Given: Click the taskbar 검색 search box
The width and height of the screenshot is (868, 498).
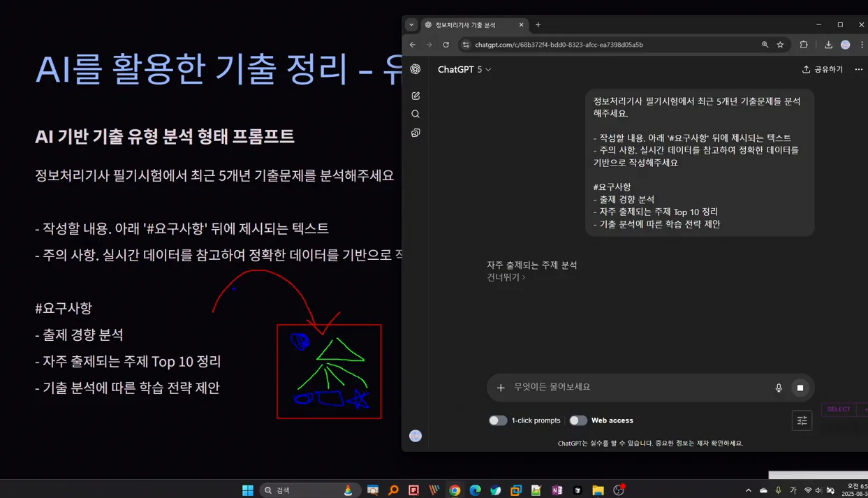Looking at the screenshot, I should (x=310, y=490).
